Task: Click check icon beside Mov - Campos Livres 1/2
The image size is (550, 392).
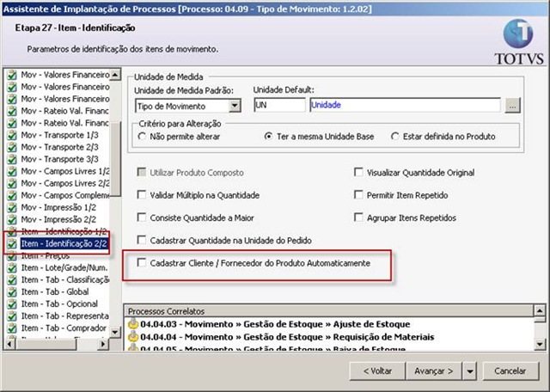Action: pyautogui.click(x=12, y=171)
